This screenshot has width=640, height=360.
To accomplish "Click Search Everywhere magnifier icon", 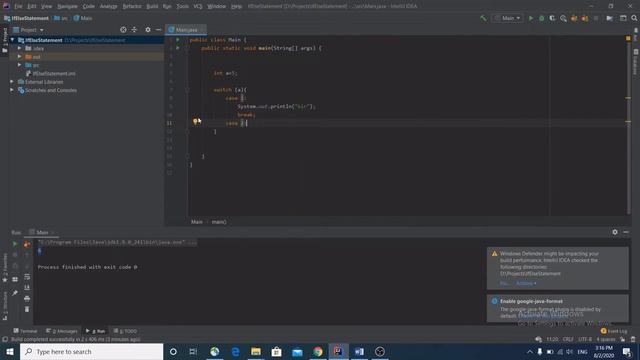I will 634,18.
